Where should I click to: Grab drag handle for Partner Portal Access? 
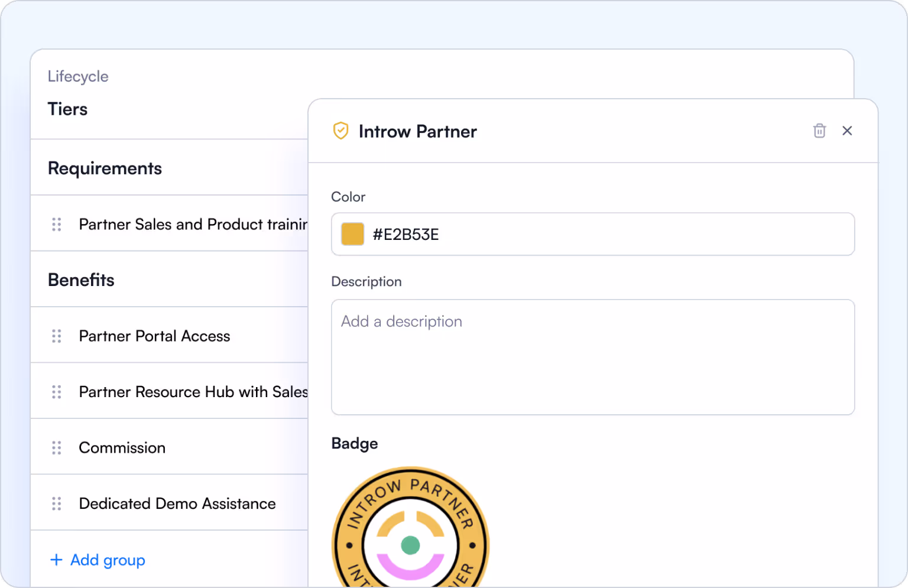tap(57, 336)
